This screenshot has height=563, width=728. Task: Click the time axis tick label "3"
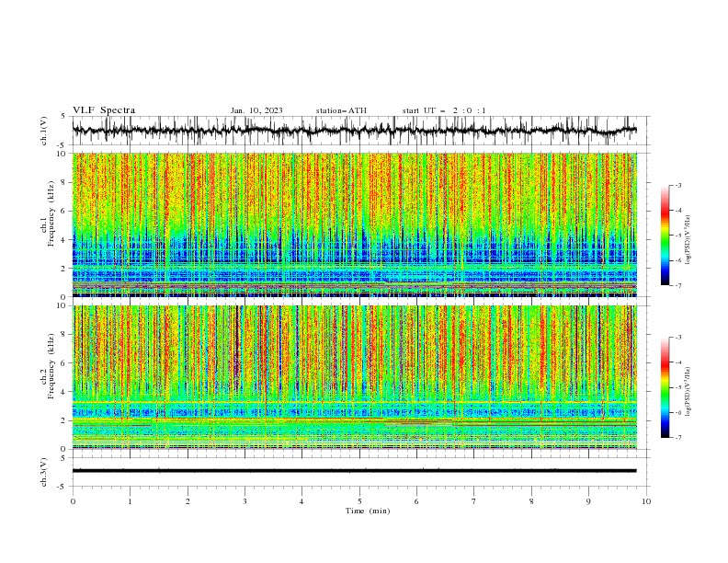tap(245, 501)
